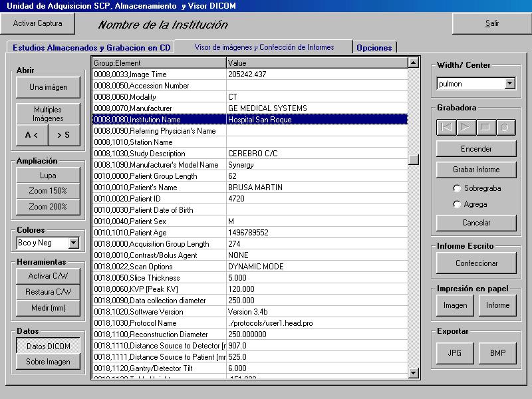Open the Colores 'Bco y Neg' dropdown
The image size is (532, 399).
[x=74, y=243]
